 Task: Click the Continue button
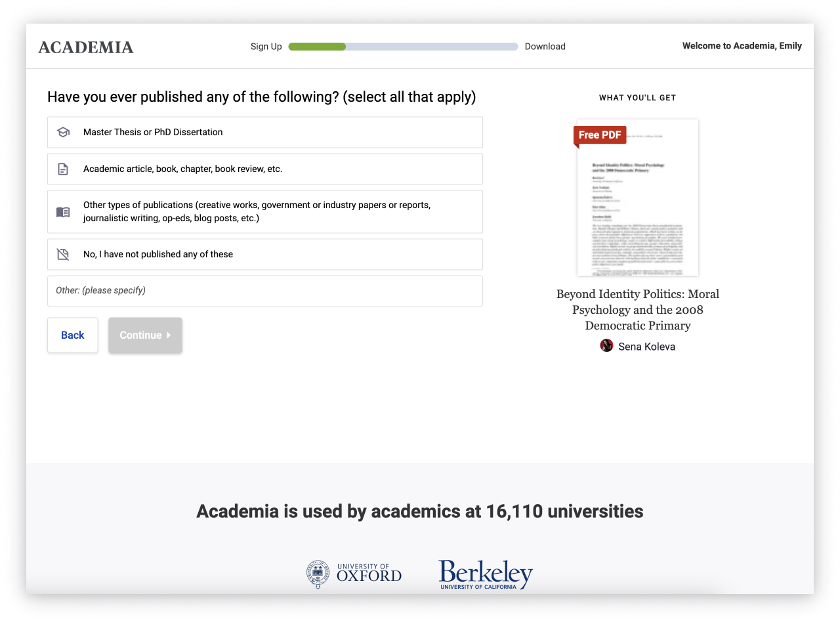pyautogui.click(x=145, y=335)
